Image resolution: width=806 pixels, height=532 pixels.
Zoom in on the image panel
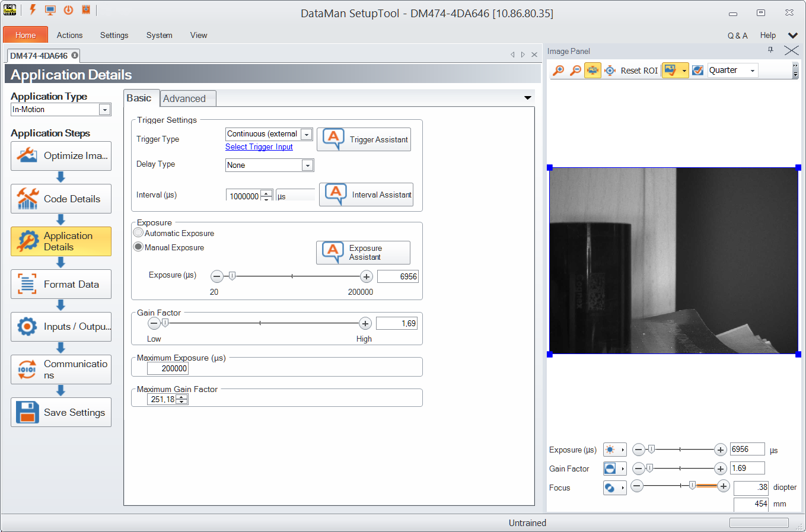tap(558, 71)
